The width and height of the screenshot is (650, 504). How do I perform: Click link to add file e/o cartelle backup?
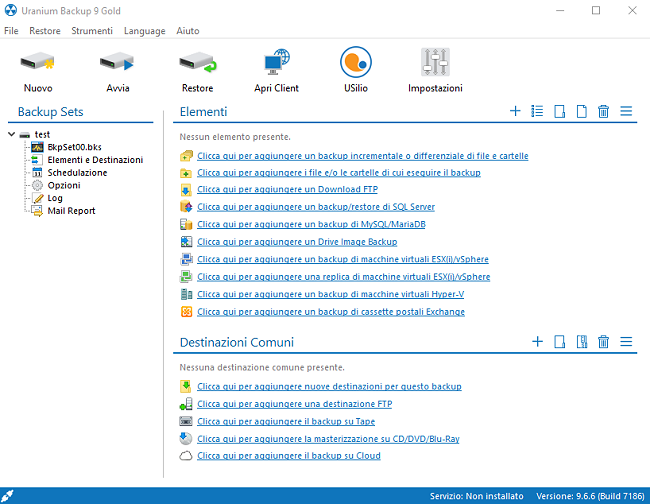[339, 173]
